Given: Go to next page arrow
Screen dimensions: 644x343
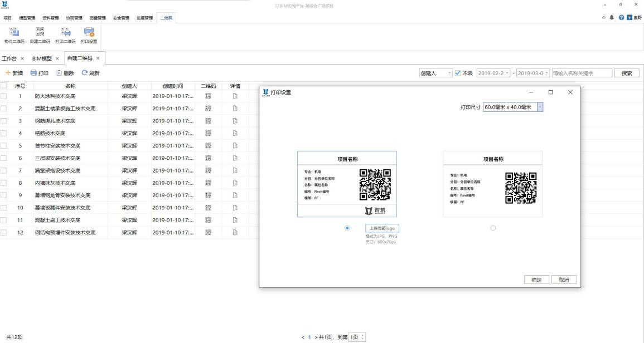Looking at the screenshot, I should coord(316,337).
